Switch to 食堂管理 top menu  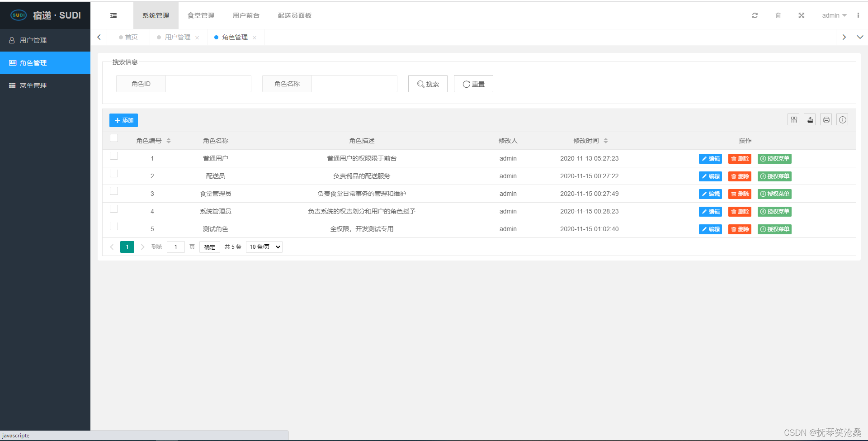[201, 15]
